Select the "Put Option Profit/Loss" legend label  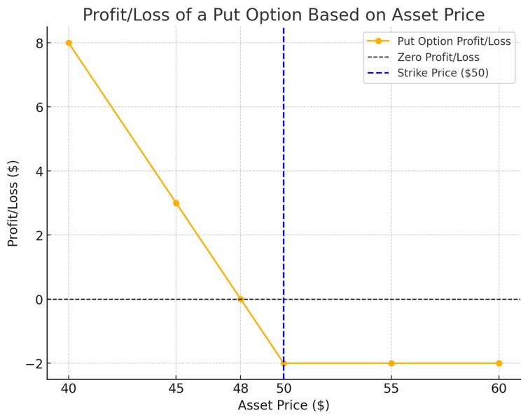(454, 41)
